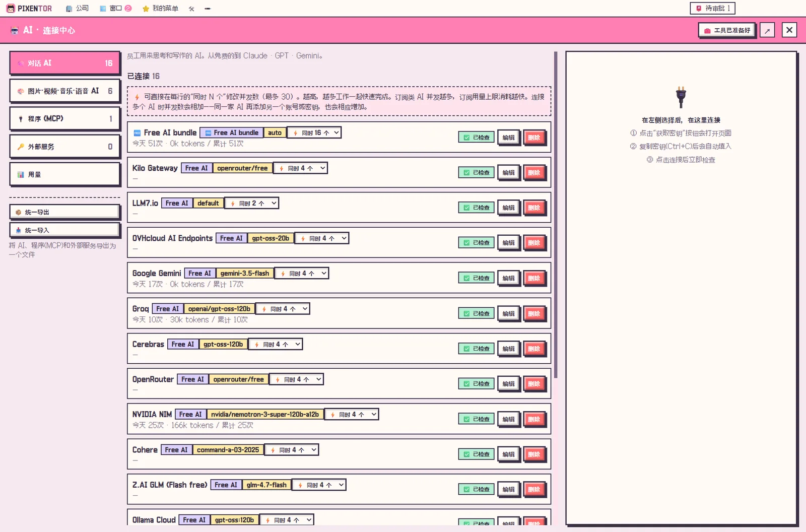Open 我的菜单 starred menu
The height and width of the screenshot is (532, 806).
160,9
